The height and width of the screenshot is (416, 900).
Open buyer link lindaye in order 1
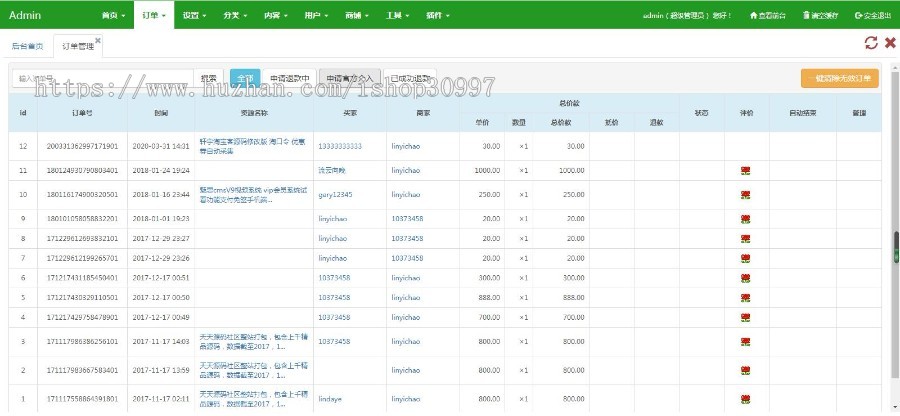click(x=329, y=399)
